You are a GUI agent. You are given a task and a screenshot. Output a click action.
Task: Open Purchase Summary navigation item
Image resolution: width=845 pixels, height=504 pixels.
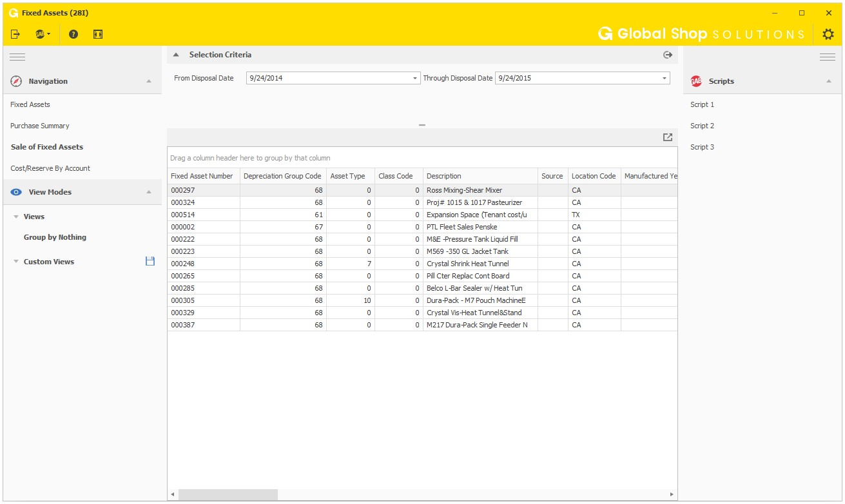40,126
